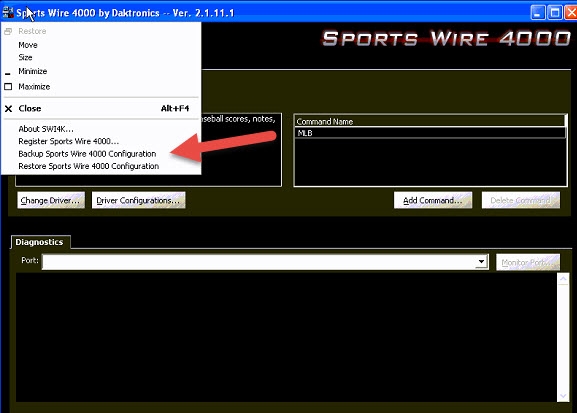Click the window minimize button in title bar
This screenshot has width=577, height=413.
click(x=538, y=13)
